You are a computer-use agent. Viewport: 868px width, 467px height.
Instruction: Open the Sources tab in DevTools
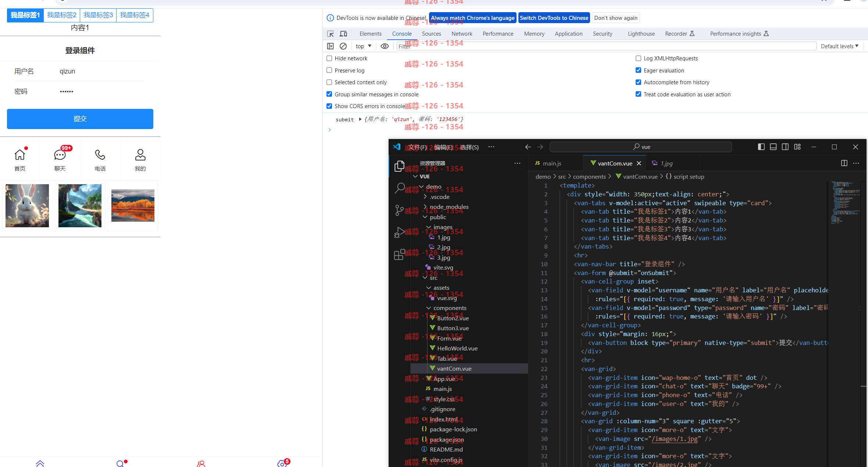click(431, 34)
